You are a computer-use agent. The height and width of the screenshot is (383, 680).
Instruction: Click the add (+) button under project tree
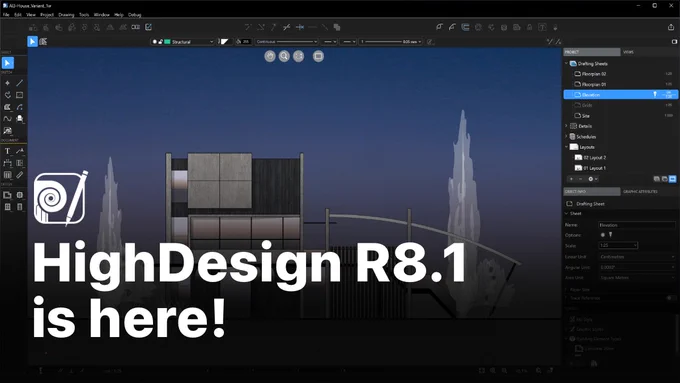pyautogui.click(x=571, y=179)
